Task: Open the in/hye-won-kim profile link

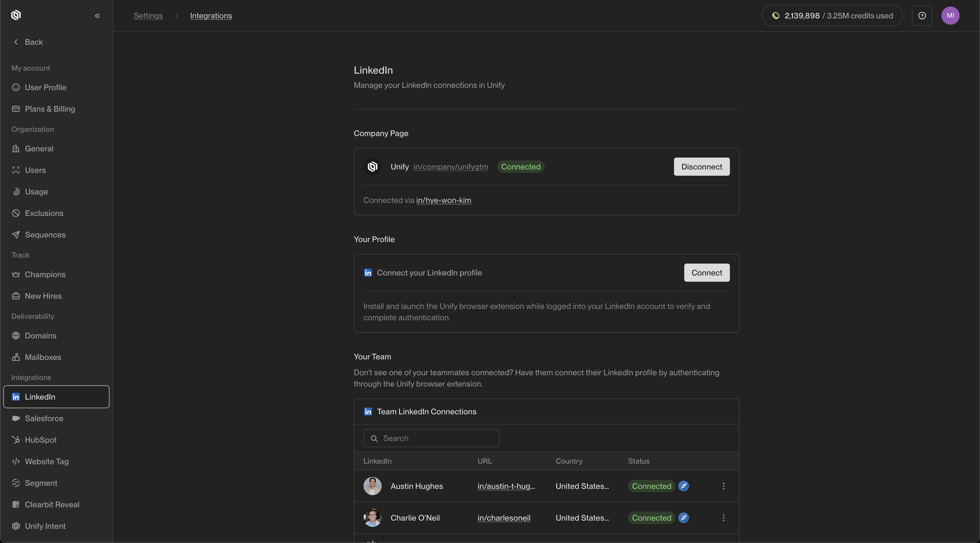Action: click(x=443, y=200)
